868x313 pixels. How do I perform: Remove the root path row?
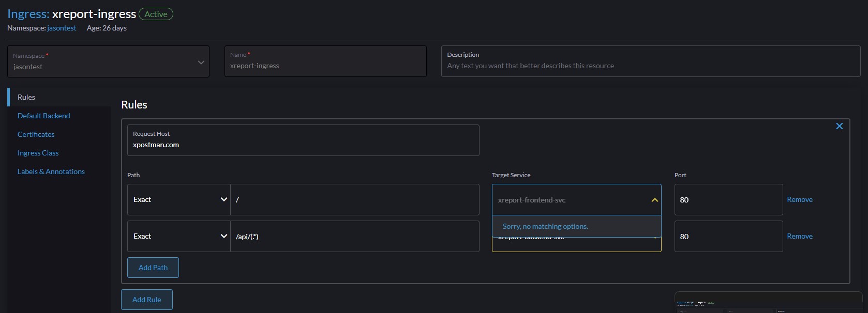(x=799, y=199)
